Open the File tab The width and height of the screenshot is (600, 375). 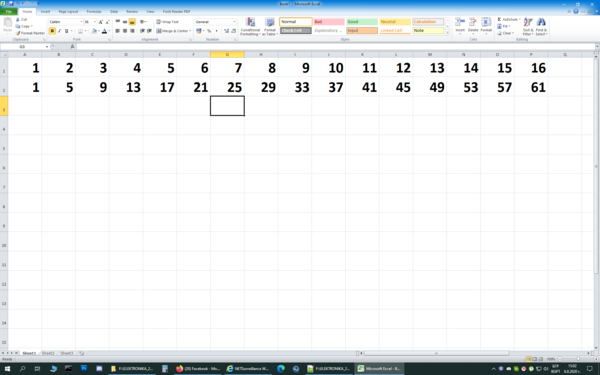coord(8,11)
